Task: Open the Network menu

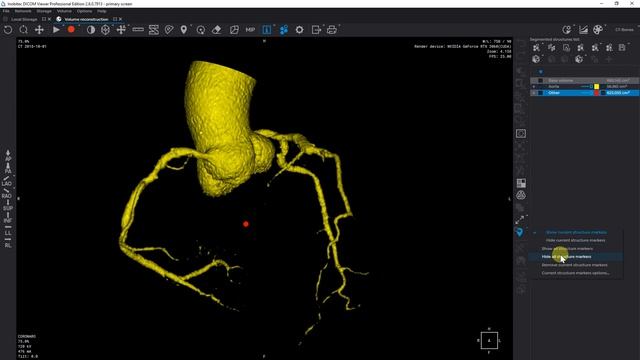Action: coord(23,11)
